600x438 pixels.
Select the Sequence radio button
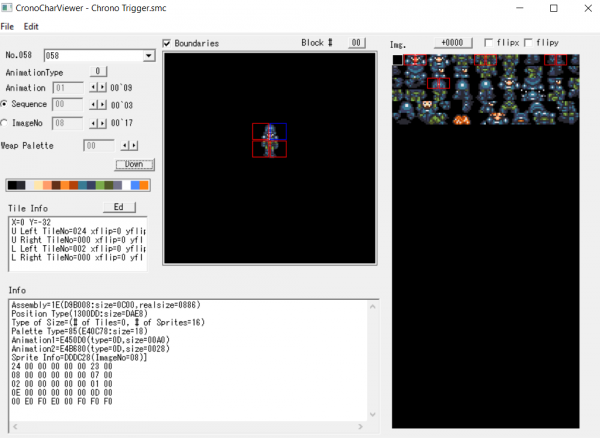click(x=5, y=103)
